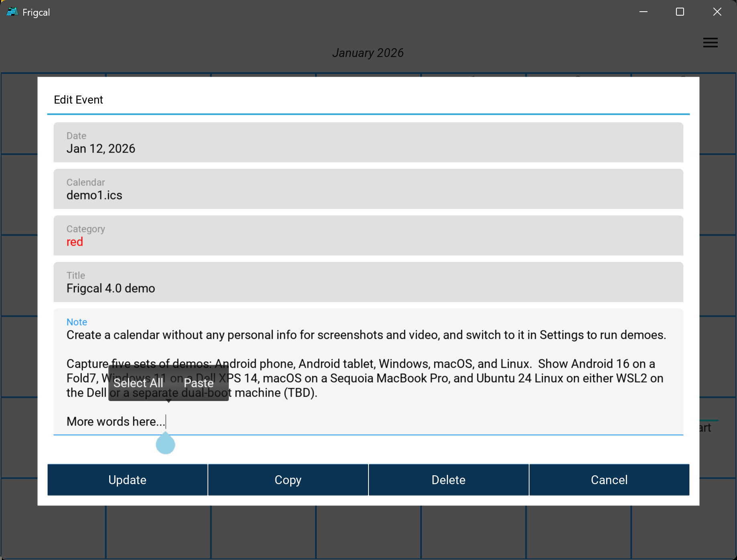Image resolution: width=737 pixels, height=560 pixels.
Task: Choose Select All in the text popup
Action: click(138, 383)
